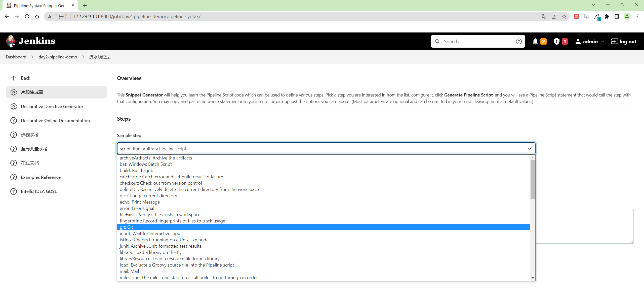Click the not-secure warning icon
The image size is (644, 295).
click(x=50, y=17)
